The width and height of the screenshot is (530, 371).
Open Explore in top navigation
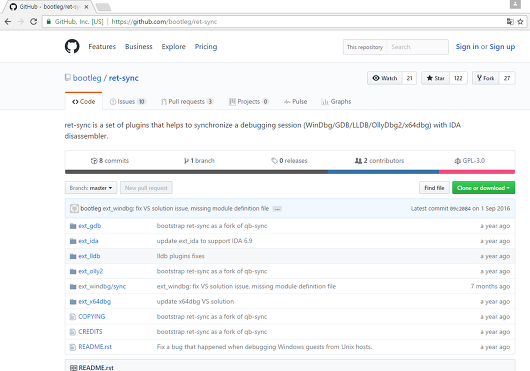tap(173, 47)
